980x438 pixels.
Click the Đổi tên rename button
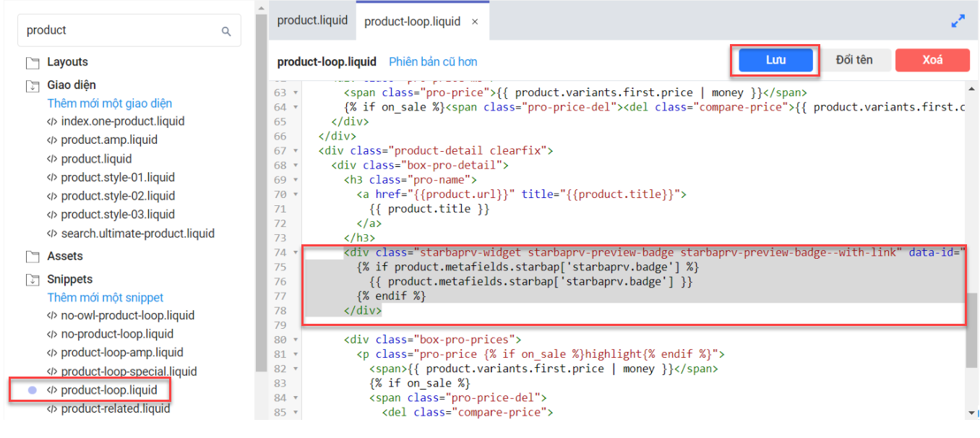tap(854, 60)
